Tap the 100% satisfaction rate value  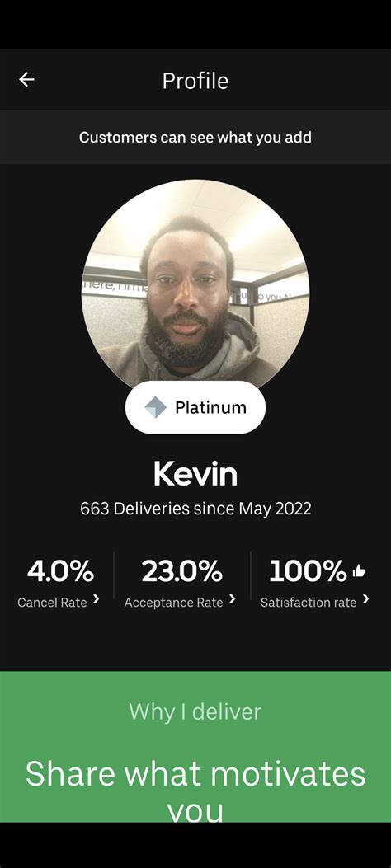[x=308, y=571]
